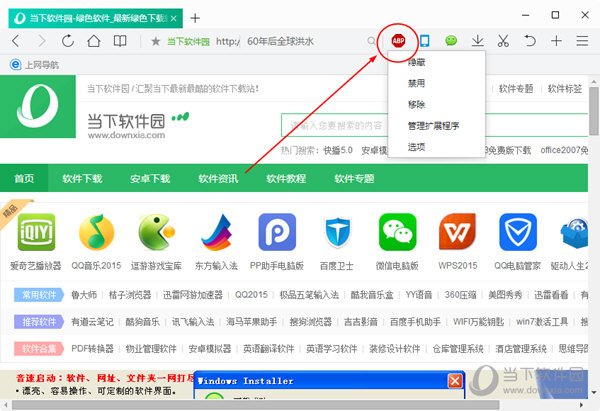Go to the home page icon

pos(94,41)
